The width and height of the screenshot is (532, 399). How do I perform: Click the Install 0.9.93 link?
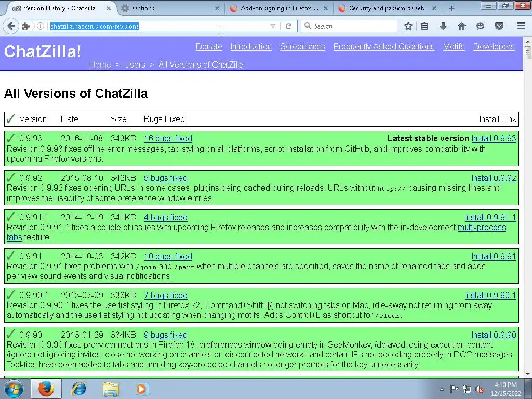(x=494, y=138)
